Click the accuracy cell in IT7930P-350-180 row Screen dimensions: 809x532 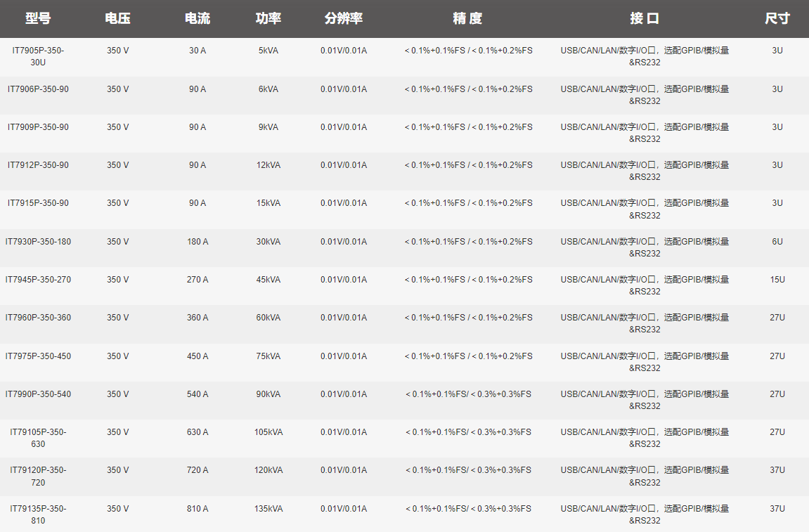[468, 242]
